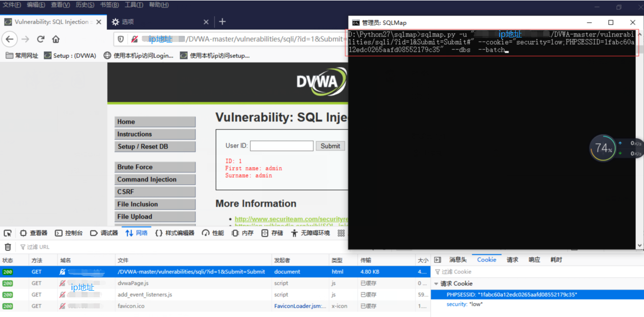The height and width of the screenshot is (317, 644).
Task: Open a new browser tab with plus
Action: [x=222, y=22]
